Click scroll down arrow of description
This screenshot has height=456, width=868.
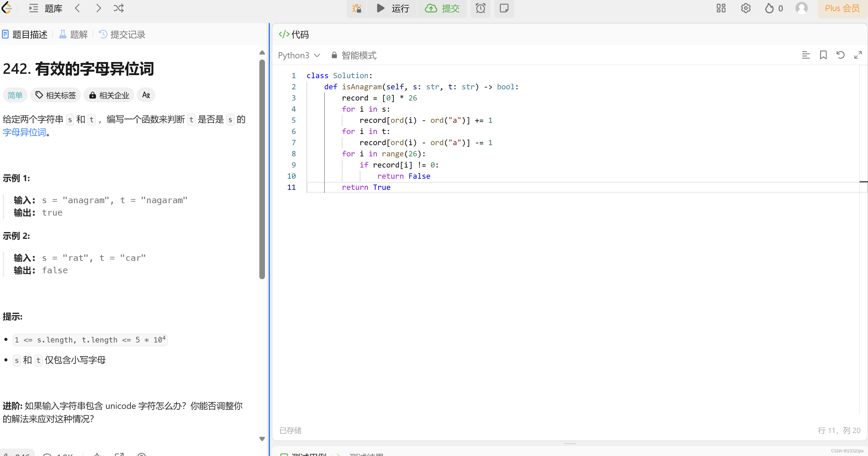tap(262, 438)
